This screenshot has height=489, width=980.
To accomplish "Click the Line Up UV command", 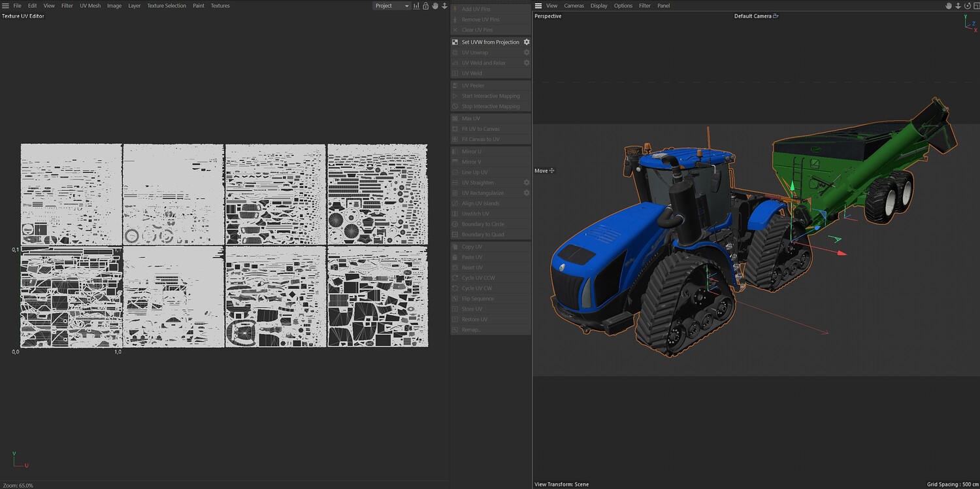I will pos(475,173).
